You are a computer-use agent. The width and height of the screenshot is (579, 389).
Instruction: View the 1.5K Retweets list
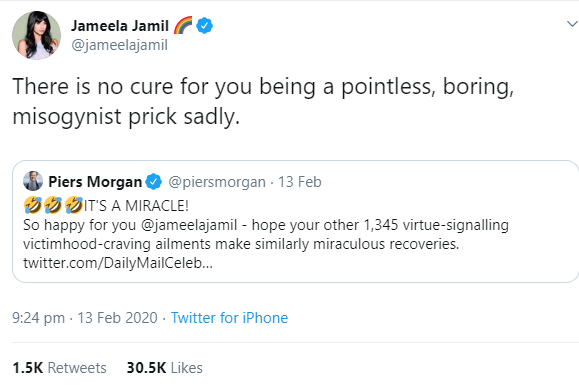tap(59, 368)
